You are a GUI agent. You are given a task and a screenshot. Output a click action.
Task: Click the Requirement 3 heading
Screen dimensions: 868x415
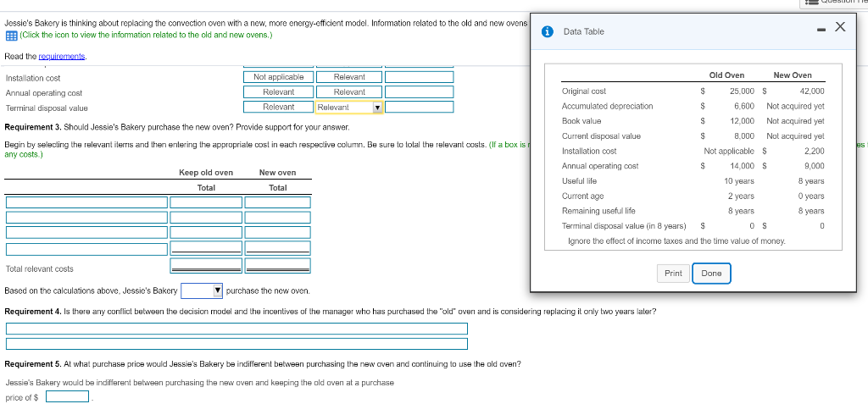[x=33, y=127]
